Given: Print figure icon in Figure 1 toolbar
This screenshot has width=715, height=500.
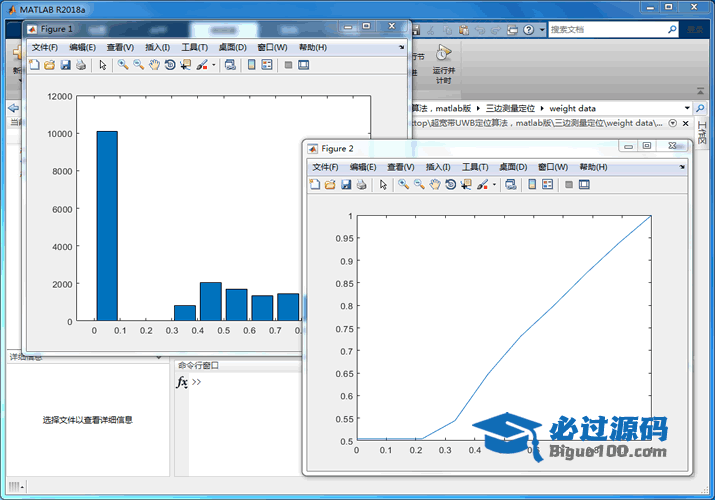Looking at the screenshot, I should (x=81, y=65).
